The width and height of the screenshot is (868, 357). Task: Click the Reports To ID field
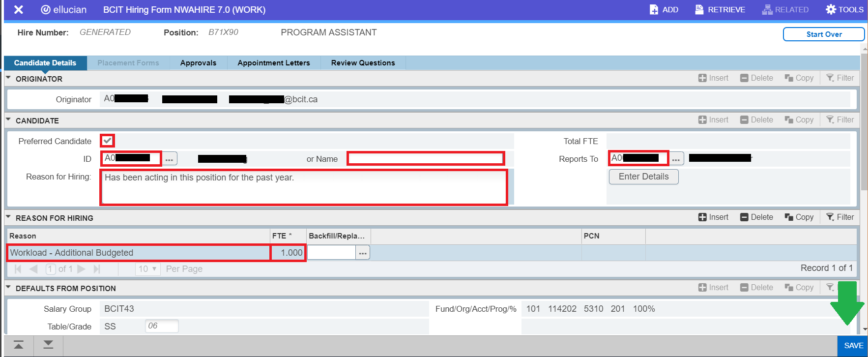coord(638,158)
